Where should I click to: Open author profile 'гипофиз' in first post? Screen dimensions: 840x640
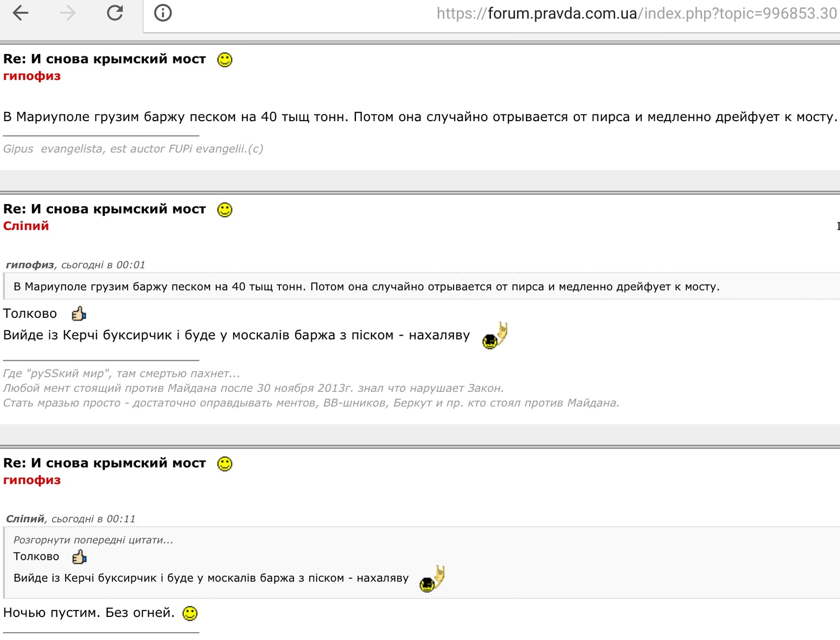coord(32,76)
